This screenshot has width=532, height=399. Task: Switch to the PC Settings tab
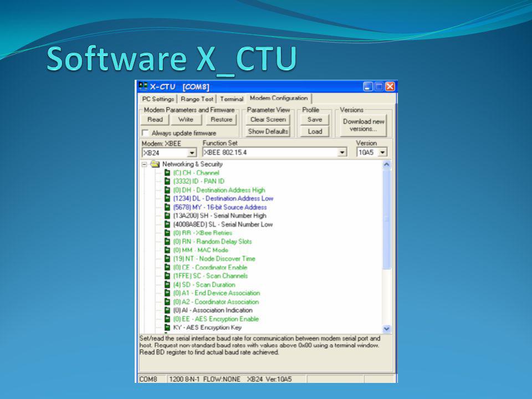158,99
